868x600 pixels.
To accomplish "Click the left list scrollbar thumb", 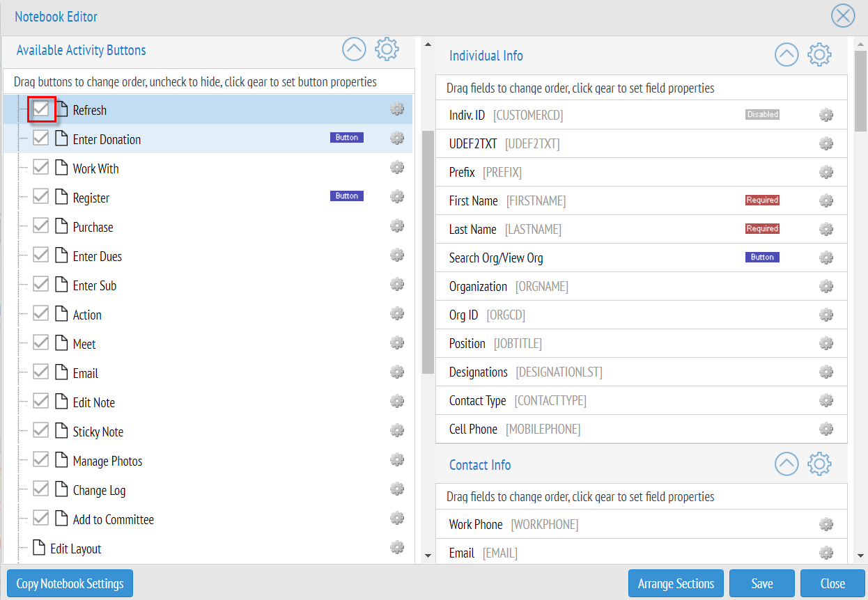I will coord(428,251).
